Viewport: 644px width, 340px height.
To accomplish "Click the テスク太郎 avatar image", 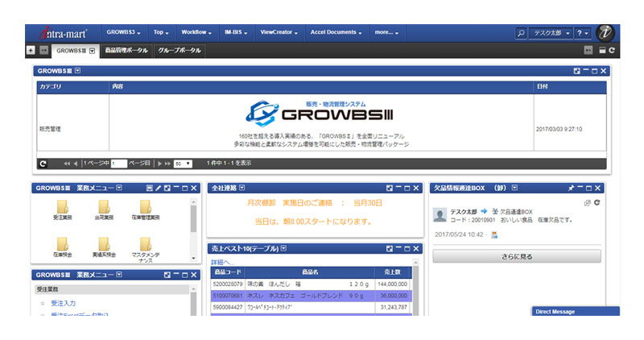I will (440, 215).
